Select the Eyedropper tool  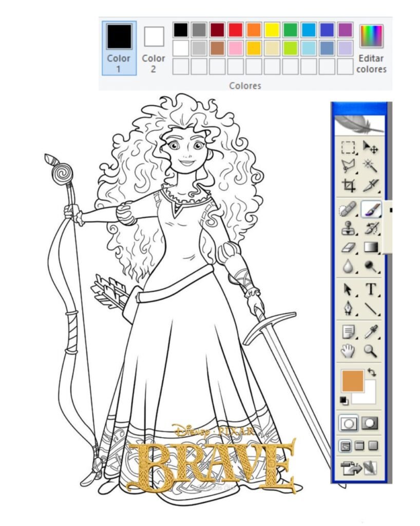pos(371,332)
